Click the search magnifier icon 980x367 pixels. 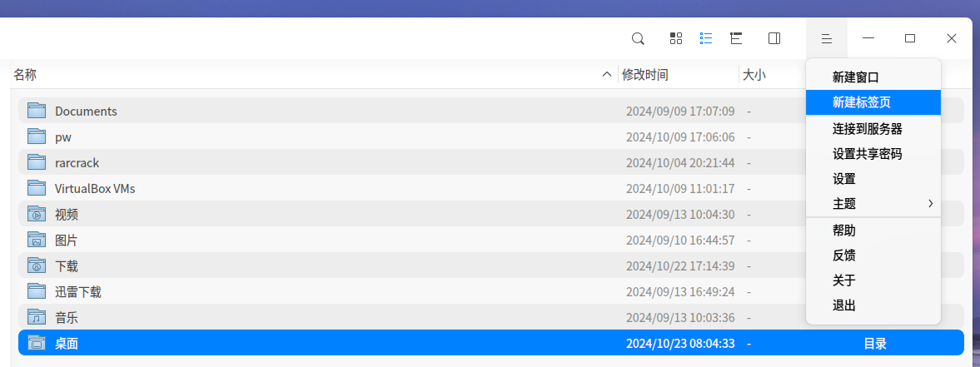(638, 38)
